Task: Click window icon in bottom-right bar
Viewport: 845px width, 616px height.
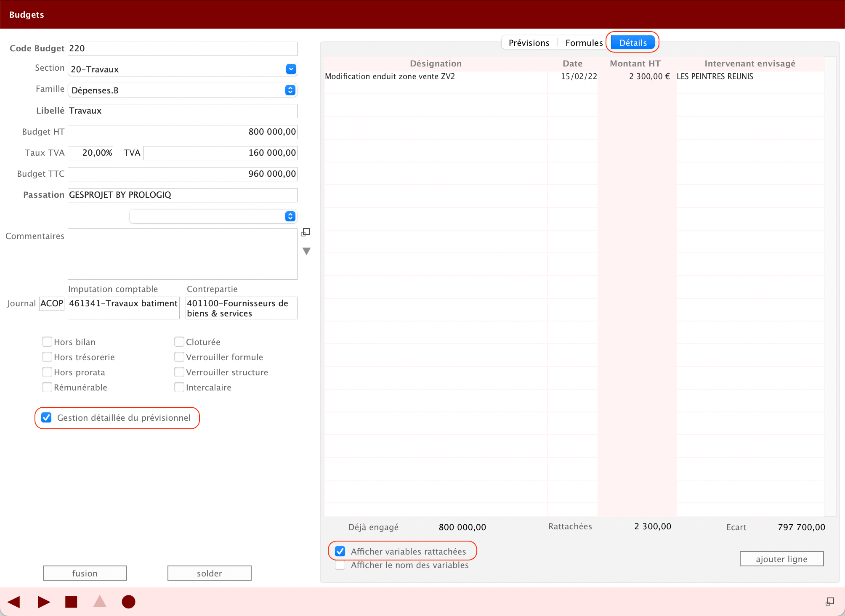Action: coord(830,602)
